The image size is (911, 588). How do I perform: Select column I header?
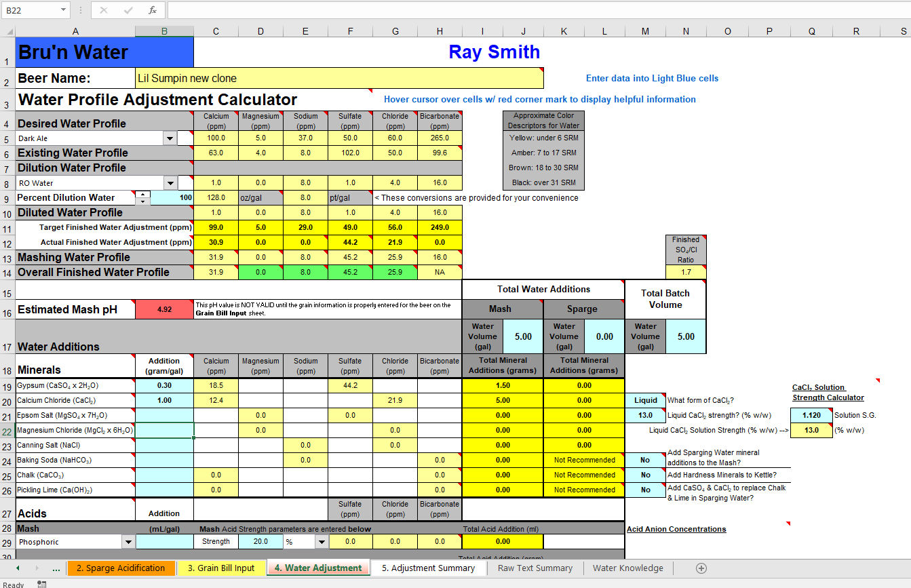coord(482,31)
